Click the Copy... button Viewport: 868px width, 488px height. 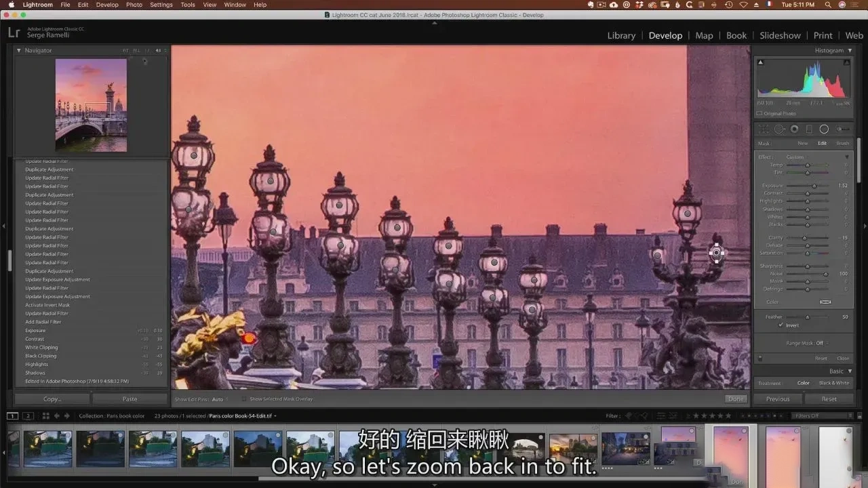[x=52, y=399]
